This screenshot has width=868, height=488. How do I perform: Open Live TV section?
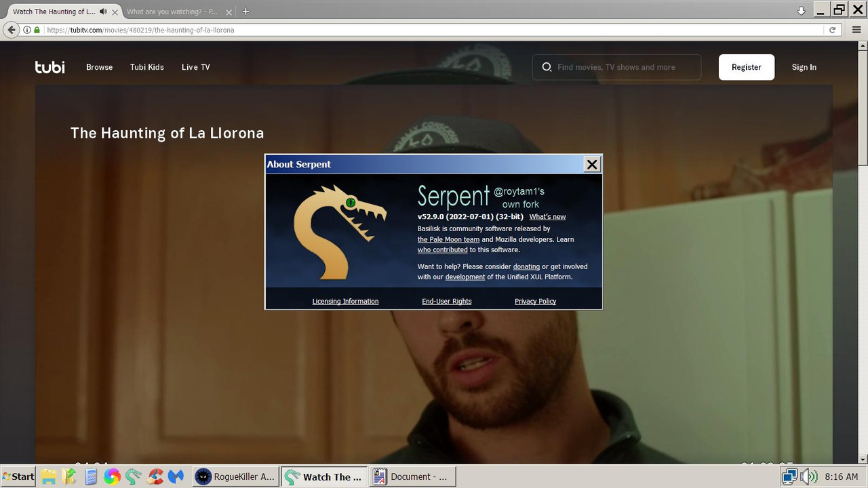(196, 67)
